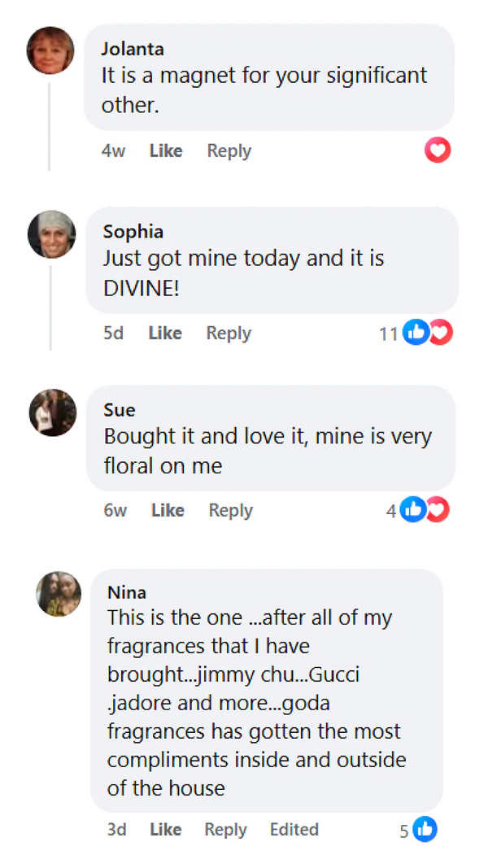Click the thumbs-up reaction on Nina's comment
This screenshot has height=868, width=488.
pyautogui.click(x=425, y=829)
